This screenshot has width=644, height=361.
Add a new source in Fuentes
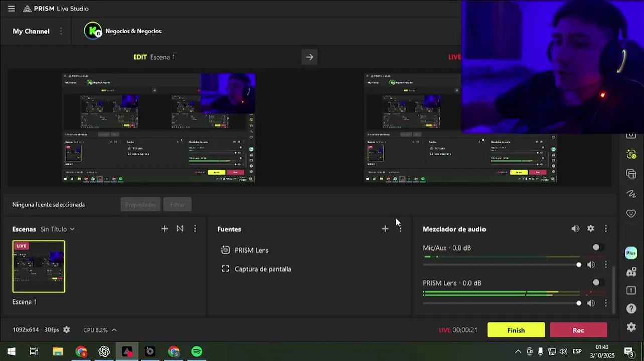[x=385, y=229]
